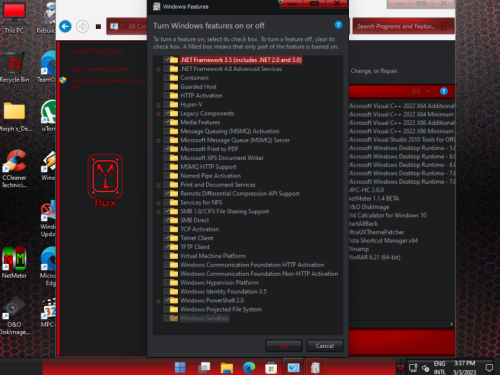Select the NetMeter desktop icon
This screenshot has height=375, width=500.
tap(14, 263)
